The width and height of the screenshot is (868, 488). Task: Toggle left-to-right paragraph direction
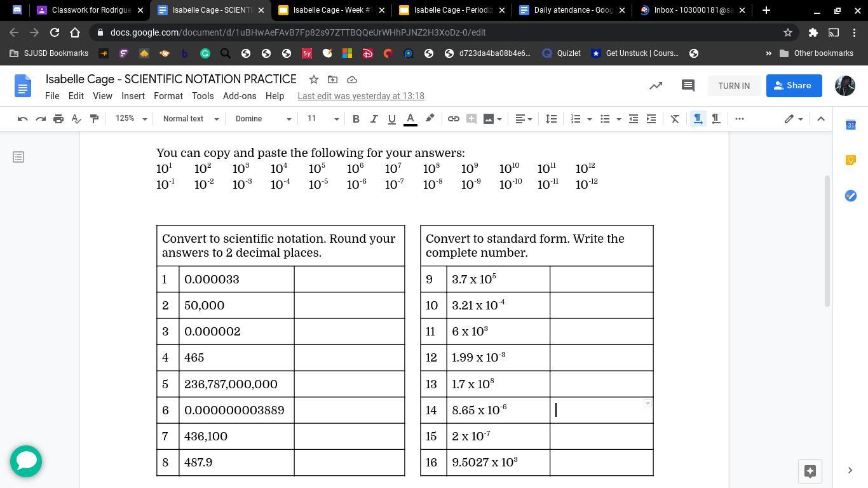698,119
